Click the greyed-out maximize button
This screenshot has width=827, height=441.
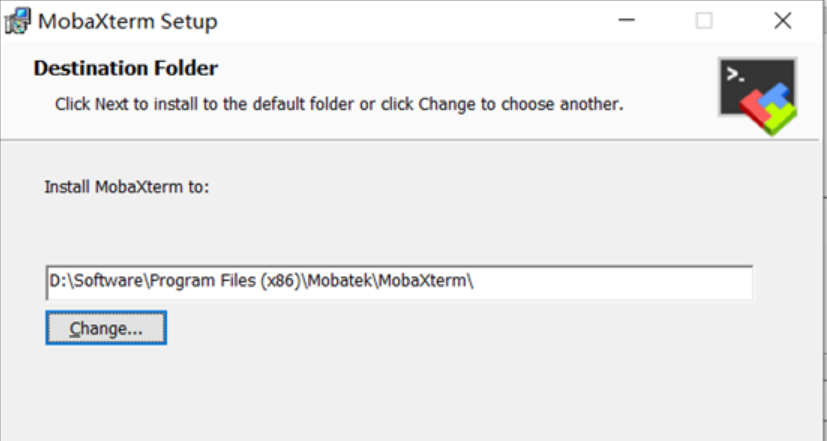pos(704,20)
